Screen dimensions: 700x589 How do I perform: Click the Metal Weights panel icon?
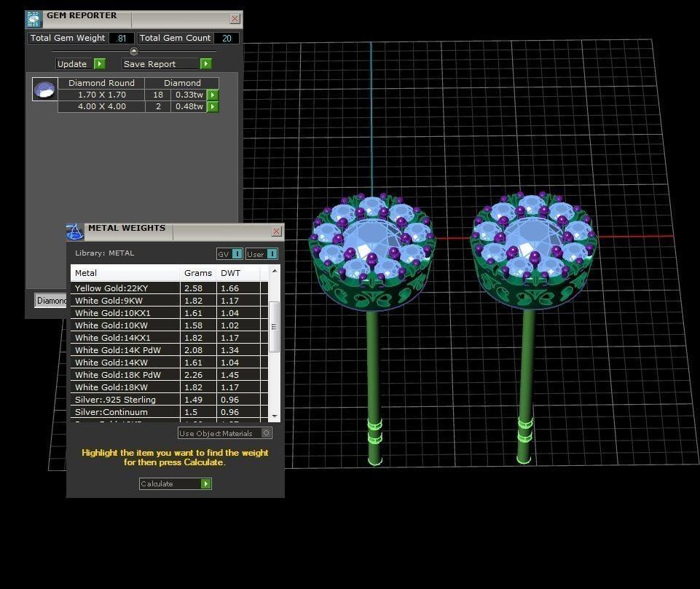click(75, 232)
